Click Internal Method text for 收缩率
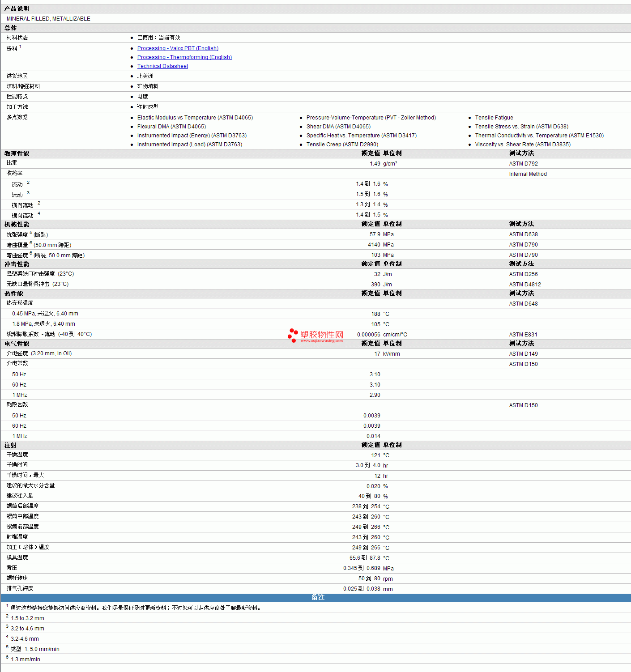The image size is (631, 672). coord(528,174)
